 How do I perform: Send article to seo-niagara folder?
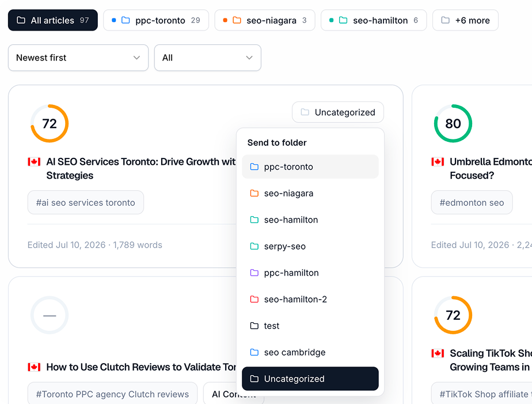[310, 193]
